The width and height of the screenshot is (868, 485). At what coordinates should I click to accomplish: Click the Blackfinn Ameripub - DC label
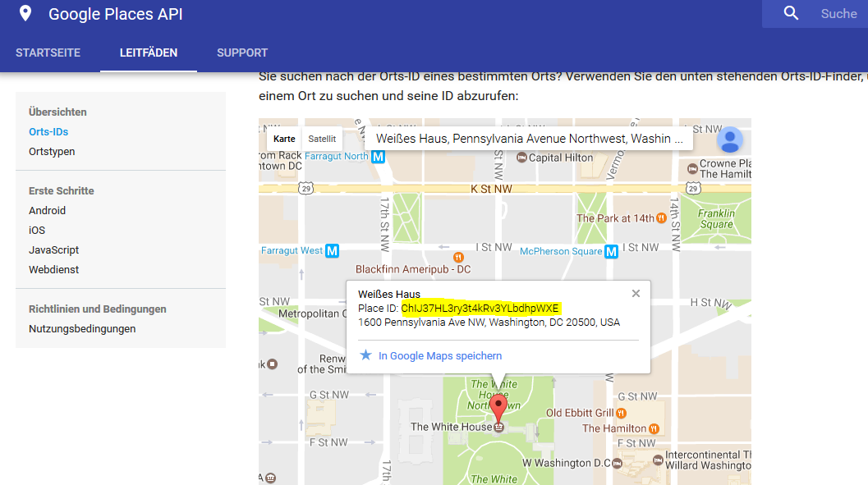click(x=413, y=269)
